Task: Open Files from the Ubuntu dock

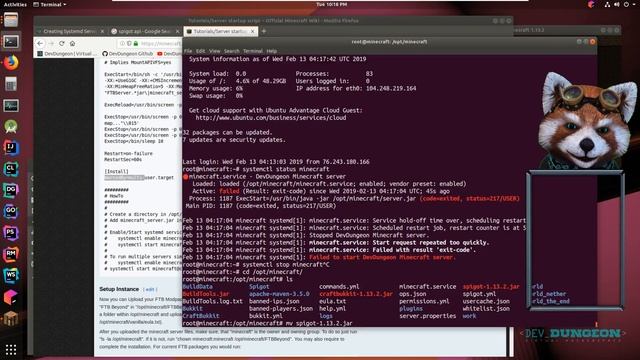Action: click(x=11, y=20)
